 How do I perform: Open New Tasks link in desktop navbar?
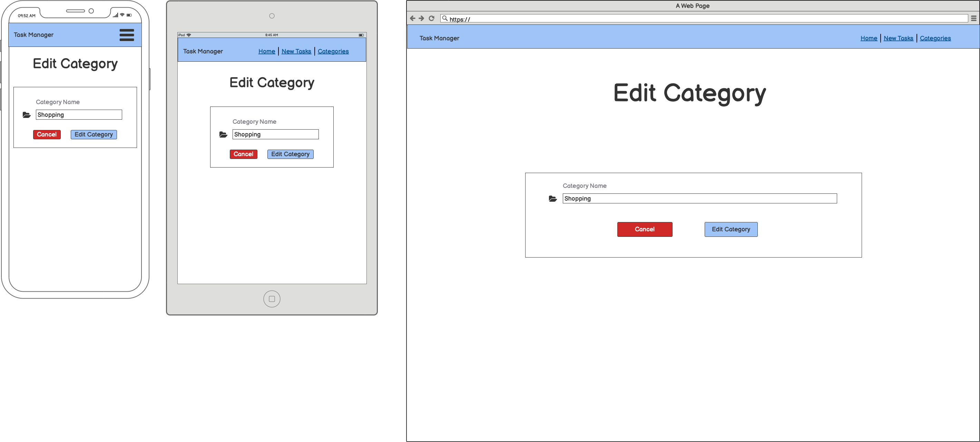tap(898, 38)
